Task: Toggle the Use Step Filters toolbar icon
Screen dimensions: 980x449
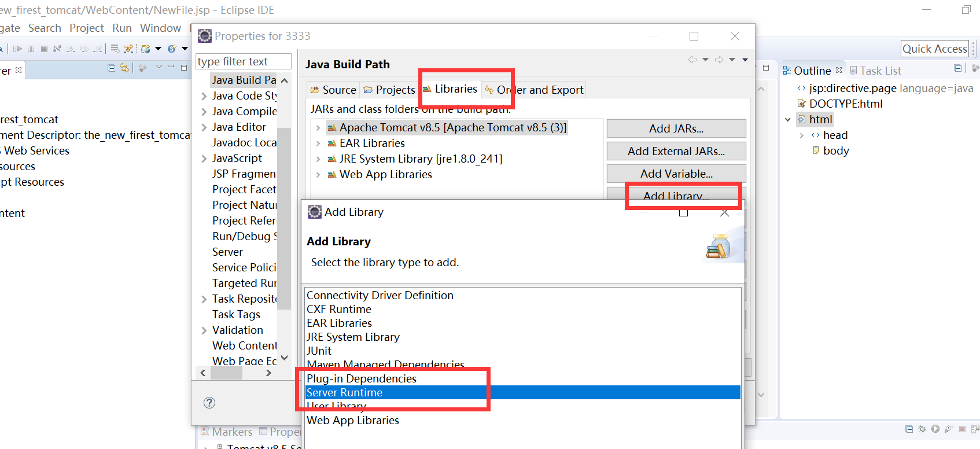Action: (128, 49)
